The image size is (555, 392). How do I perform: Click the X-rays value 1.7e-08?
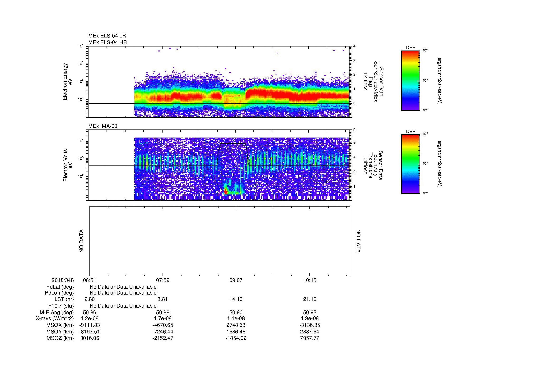[163, 318]
